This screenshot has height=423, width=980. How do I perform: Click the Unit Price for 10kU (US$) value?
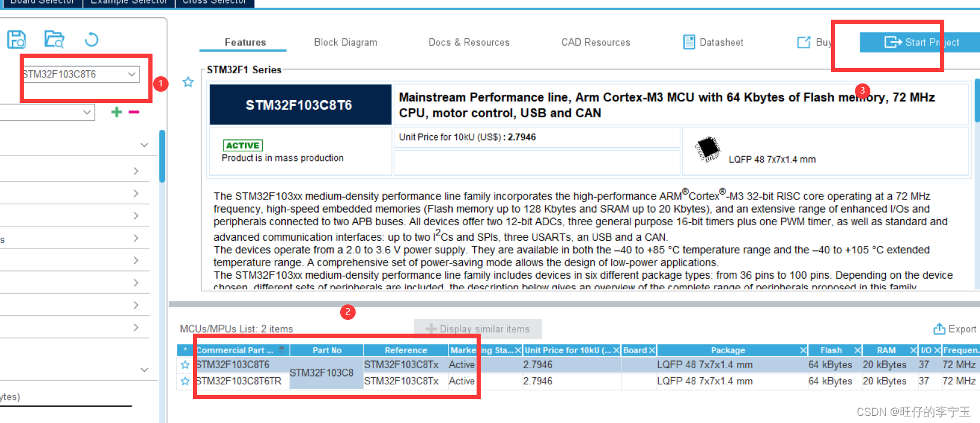tap(521, 137)
